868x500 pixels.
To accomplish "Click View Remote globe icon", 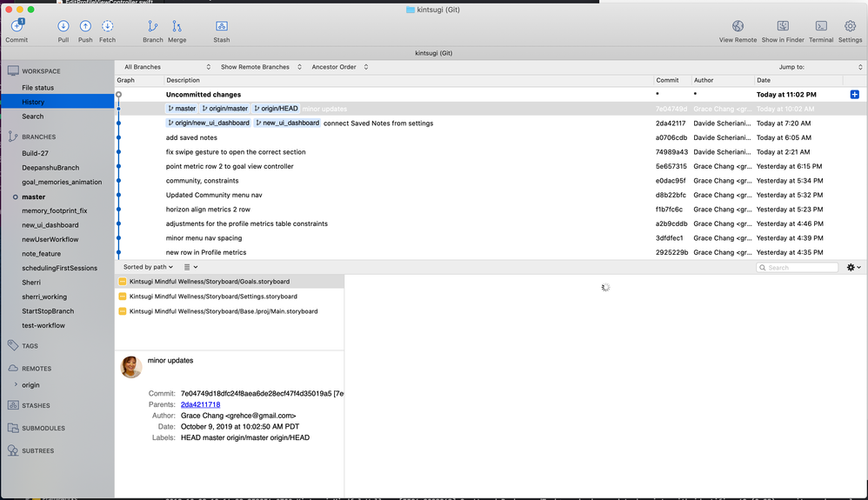I will [x=738, y=26].
